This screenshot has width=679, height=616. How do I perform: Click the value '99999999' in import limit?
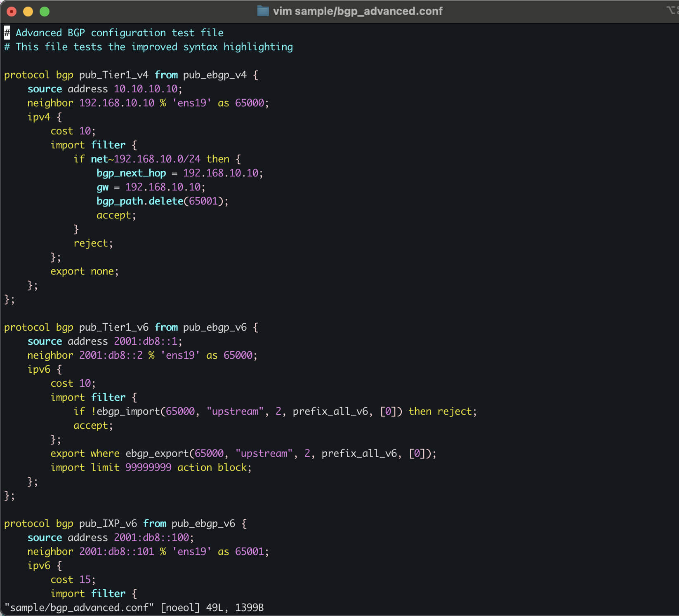[x=149, y=468]
